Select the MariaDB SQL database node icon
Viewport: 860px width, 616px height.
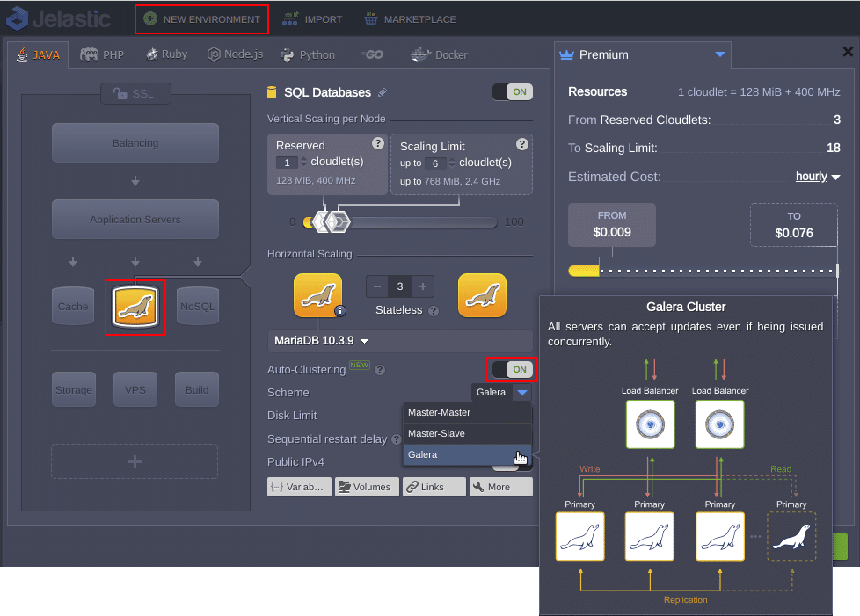pos(135,307)
